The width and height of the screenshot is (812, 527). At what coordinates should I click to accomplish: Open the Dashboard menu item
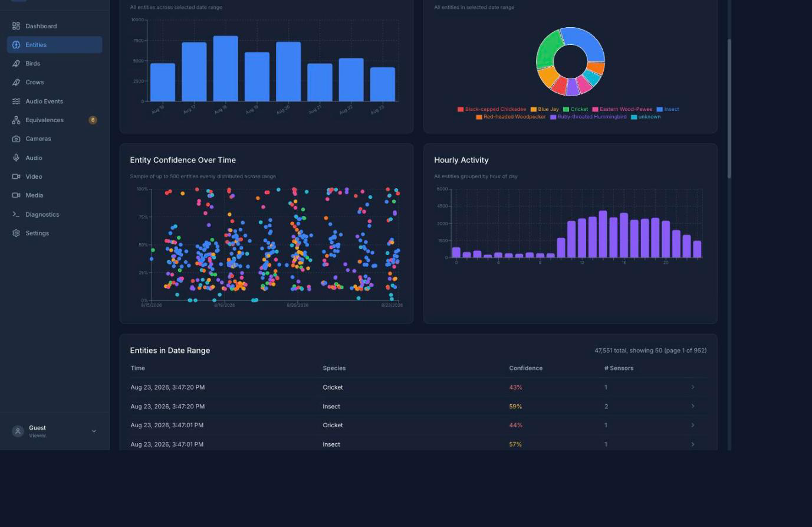[x=54, y=26]
